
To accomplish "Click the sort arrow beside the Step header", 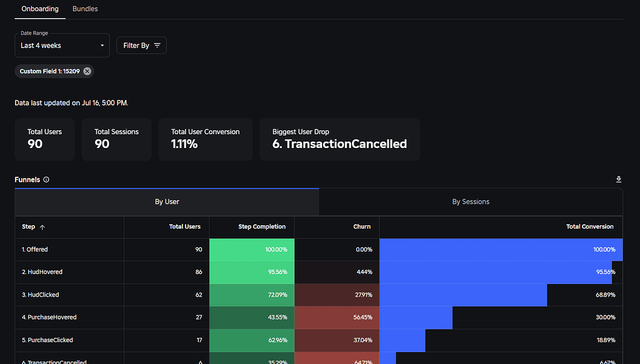I will click(43, 227).
